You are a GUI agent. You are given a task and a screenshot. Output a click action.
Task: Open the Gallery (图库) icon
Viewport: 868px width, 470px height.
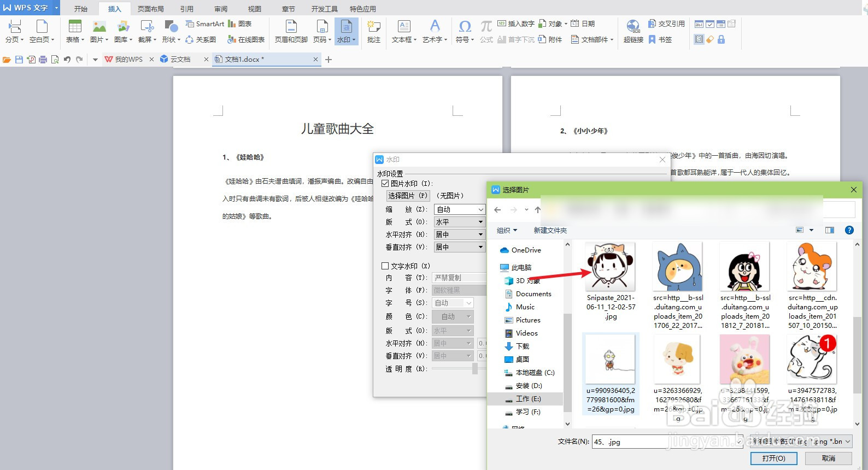pyautogui.click(x=124, y=31)
